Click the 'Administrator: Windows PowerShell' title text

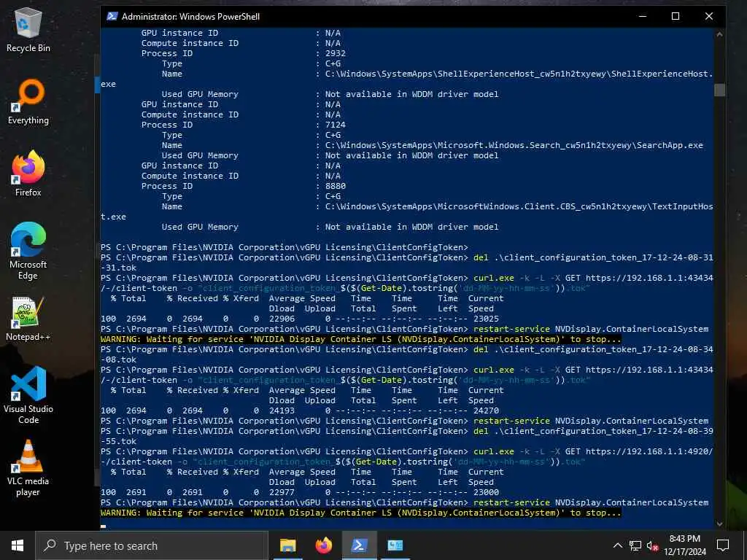coord(190,16)
